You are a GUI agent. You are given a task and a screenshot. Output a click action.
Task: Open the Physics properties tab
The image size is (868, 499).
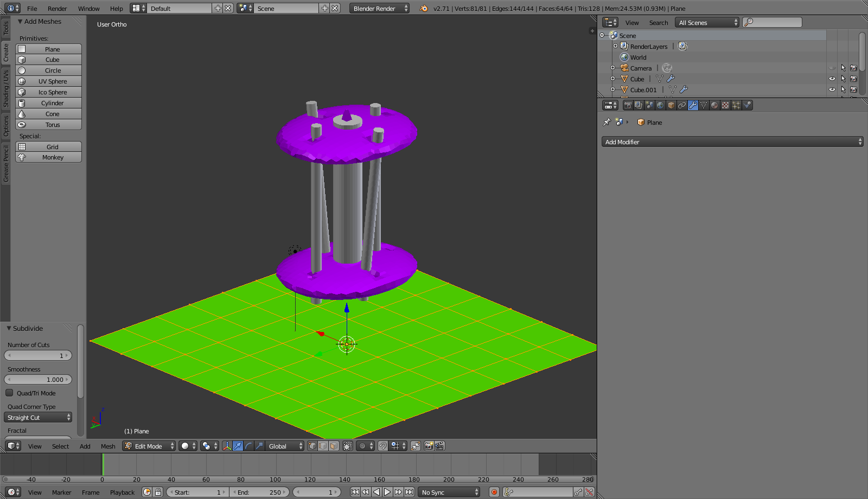tap(747, 105)
